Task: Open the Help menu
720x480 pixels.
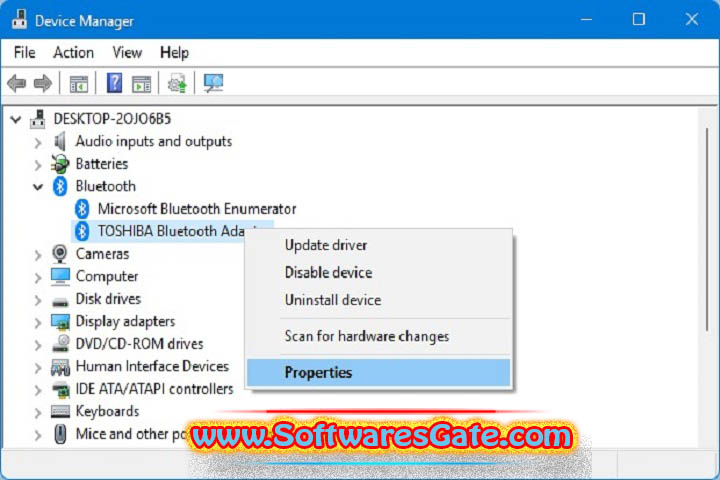Action: (x=174, y=53)
